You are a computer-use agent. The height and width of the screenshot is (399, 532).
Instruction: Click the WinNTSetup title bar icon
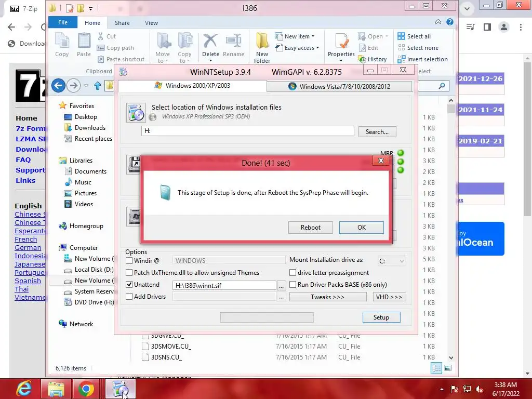[124, 72]
